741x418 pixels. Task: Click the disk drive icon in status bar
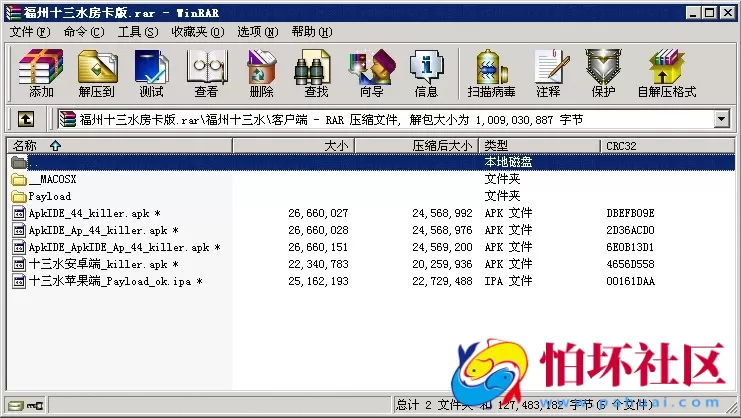pyautogui.click(x=16, y=406)
